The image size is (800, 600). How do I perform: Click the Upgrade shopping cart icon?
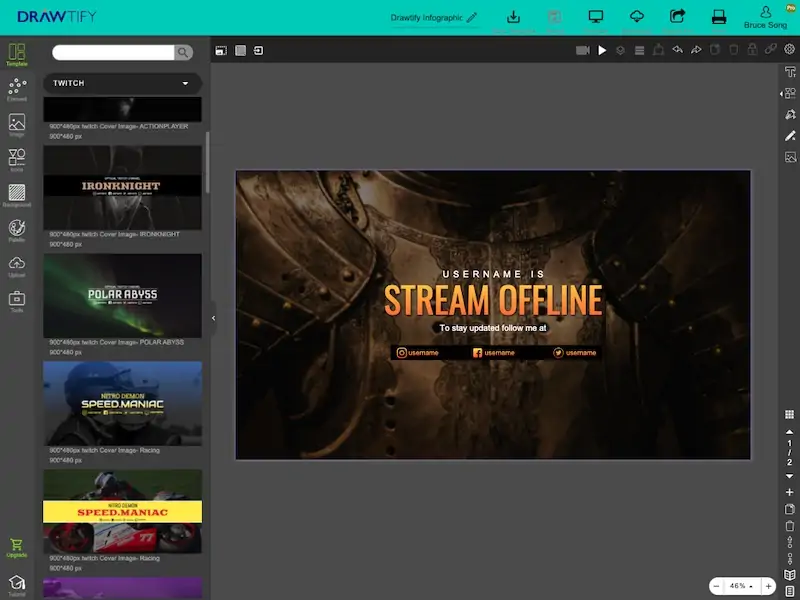[17, 548]
